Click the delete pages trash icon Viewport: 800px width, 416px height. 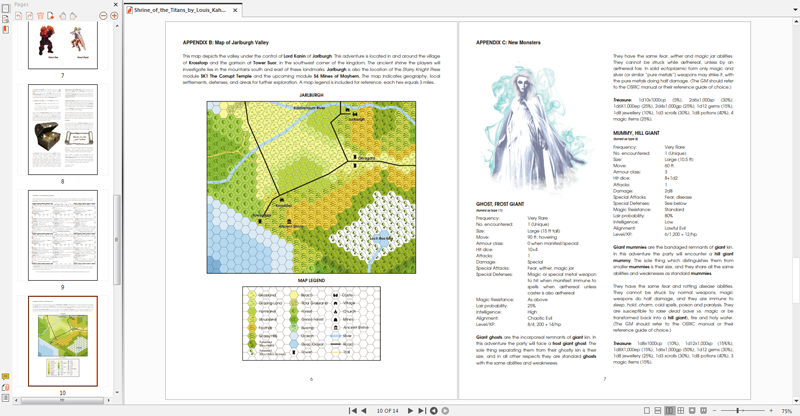(38, 16)
